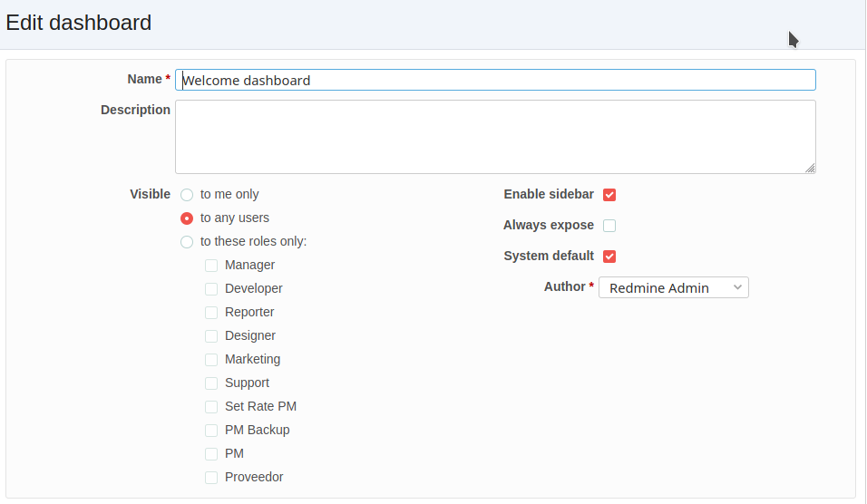Check the PM role checkbox

coord(211,454)
